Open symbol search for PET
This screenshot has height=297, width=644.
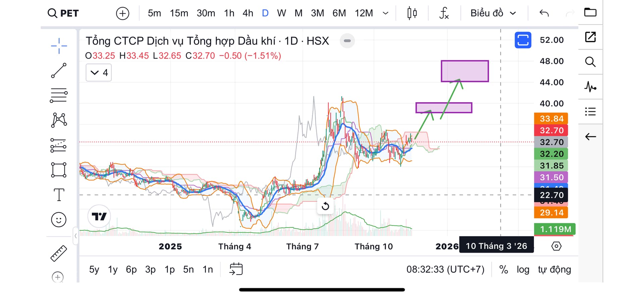tap(63, 13)
